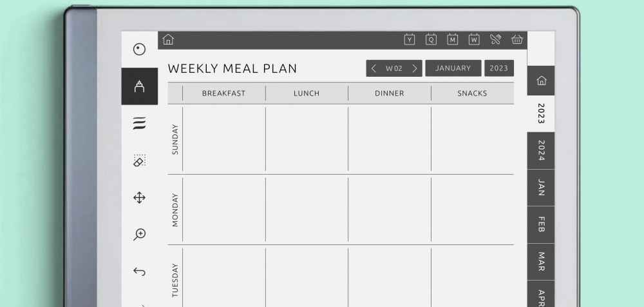Image resolution: width=644 pixels, height=307 pixels.
Task: Open the reMarkable menu circle icon
Action: [x=139, y=49]
